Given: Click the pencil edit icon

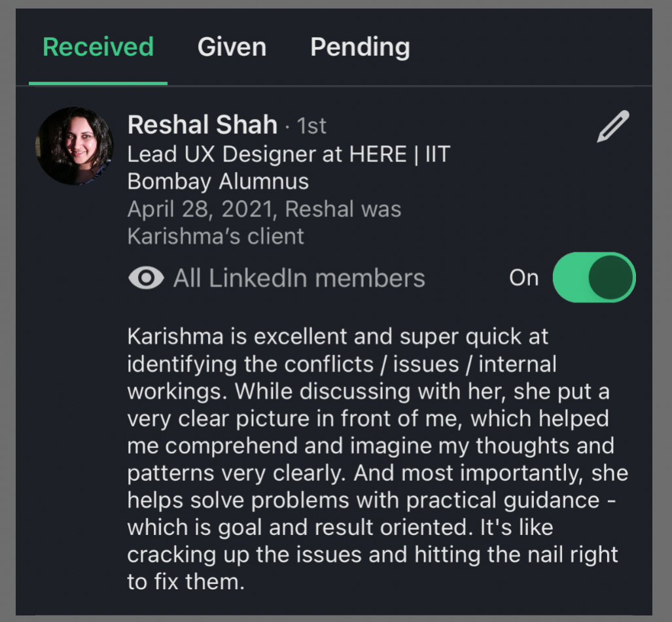Looking at the screenshot, I should [612, 126].
